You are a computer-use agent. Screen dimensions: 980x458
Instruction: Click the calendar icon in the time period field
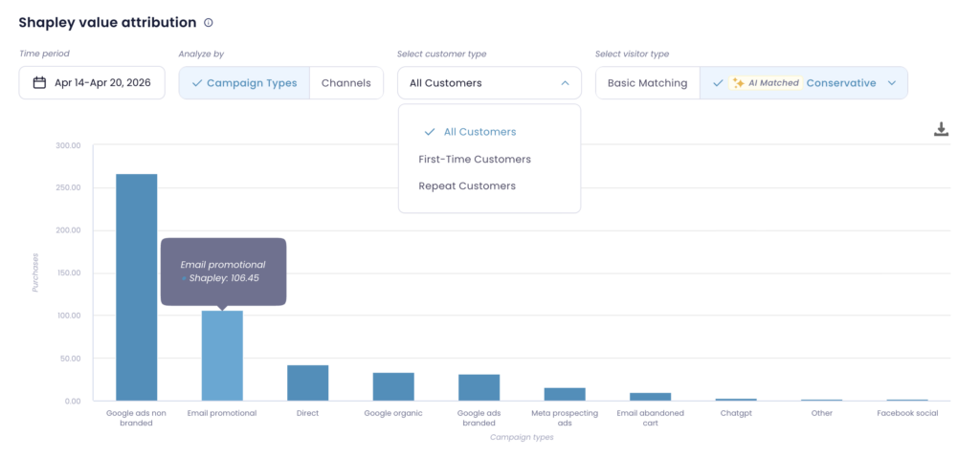39,83
